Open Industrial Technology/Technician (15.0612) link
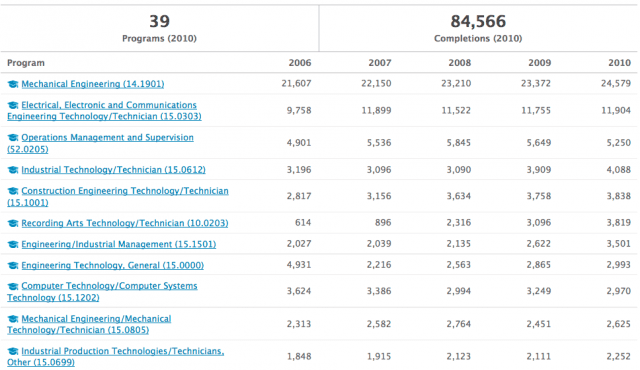Screen dimensions: 640x370 [x=113, y=170]
